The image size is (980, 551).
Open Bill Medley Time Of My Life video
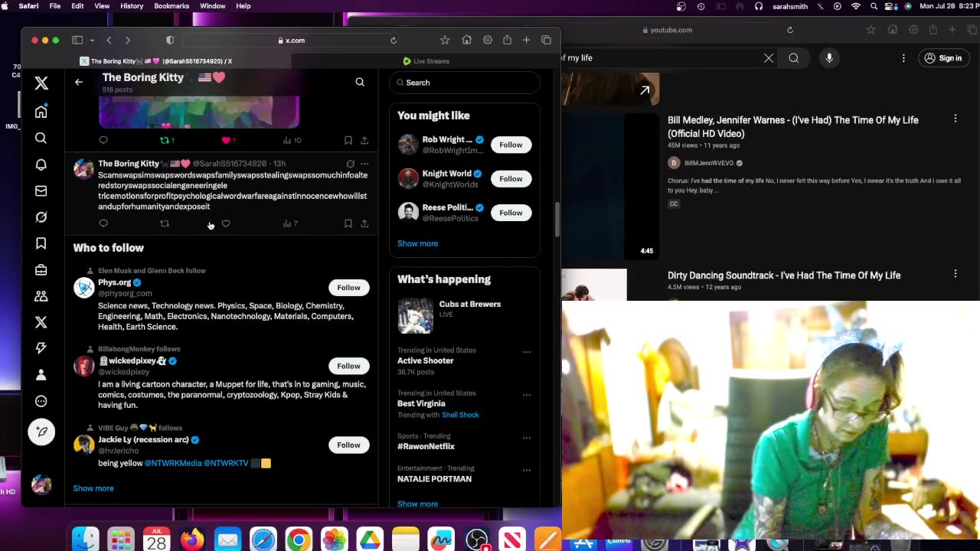click(x=792, y=126)
